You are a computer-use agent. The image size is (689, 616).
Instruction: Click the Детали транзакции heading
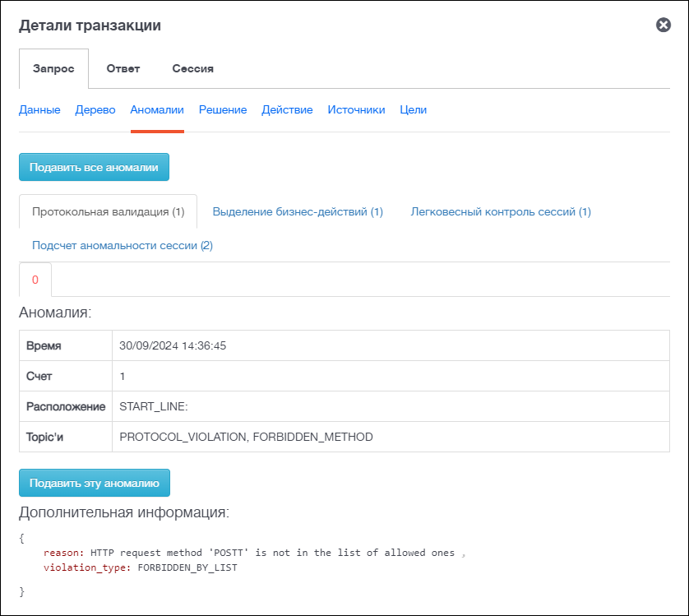pyautogui.click(x=90, y=25)
